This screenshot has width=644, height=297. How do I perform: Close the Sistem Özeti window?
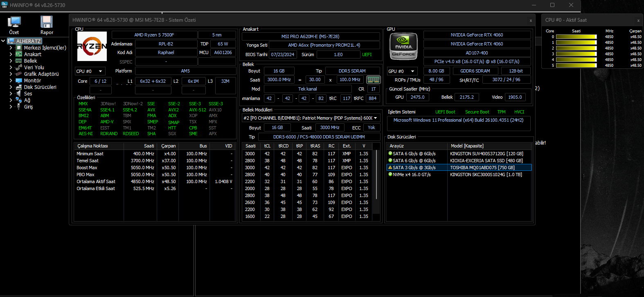(x=531, y=20)
